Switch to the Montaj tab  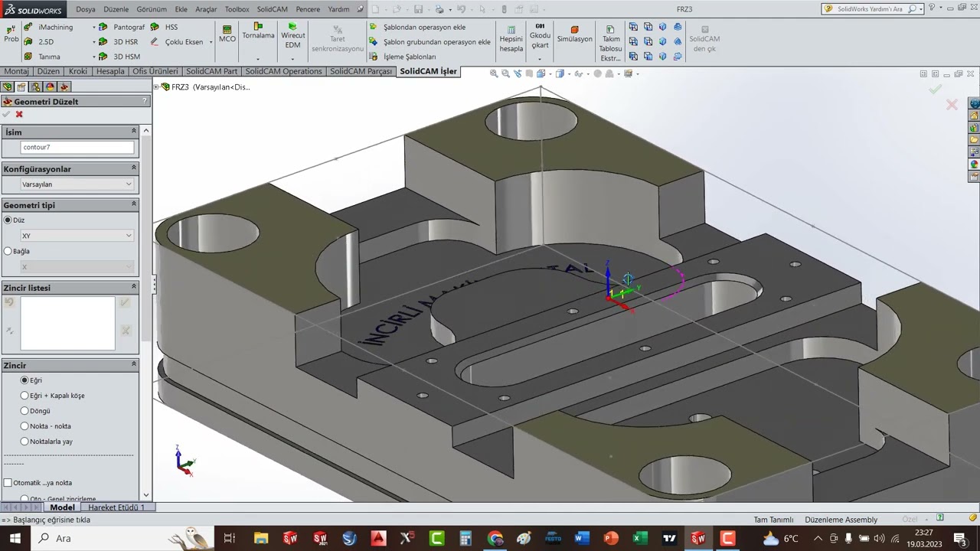tap(17, 71)
